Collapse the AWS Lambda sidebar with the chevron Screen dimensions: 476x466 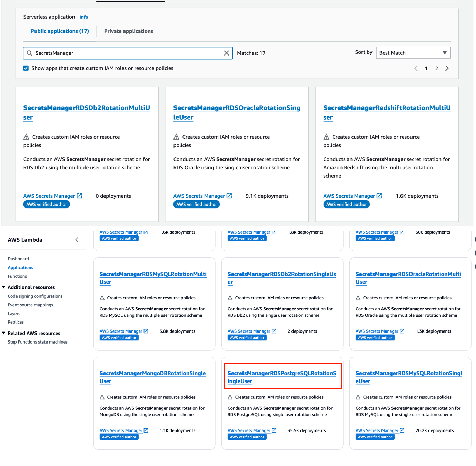tap(77, 239)
